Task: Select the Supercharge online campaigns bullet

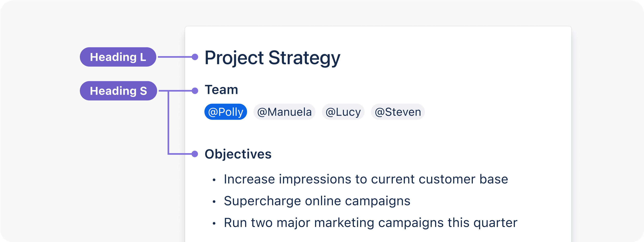Action: coord(317,201)
